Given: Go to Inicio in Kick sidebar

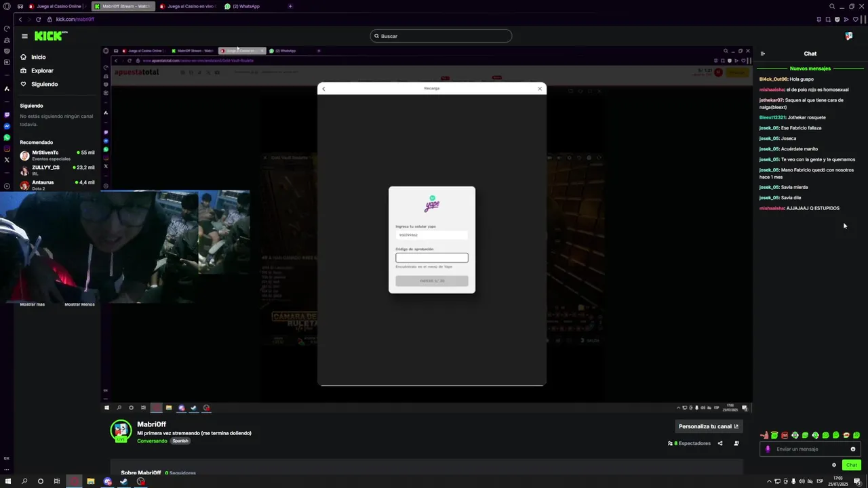Looking at the screenshot, I should pyautogui.click(x=38, y=57).
